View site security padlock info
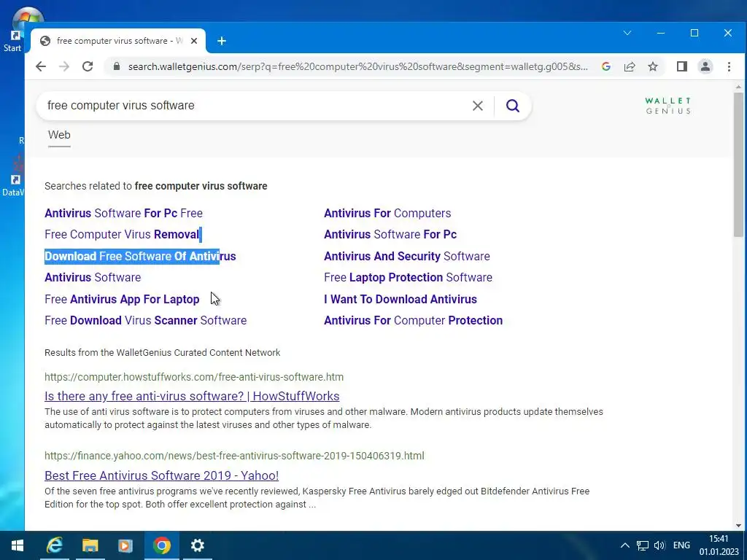Image resolution: width=747 pixels, height=560 pixels. pyautogui.click(x=117, y=66)
